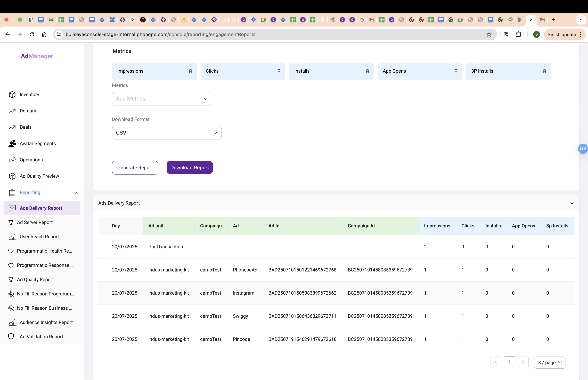Open a new browser tab
588x380 pixels.
553,20
